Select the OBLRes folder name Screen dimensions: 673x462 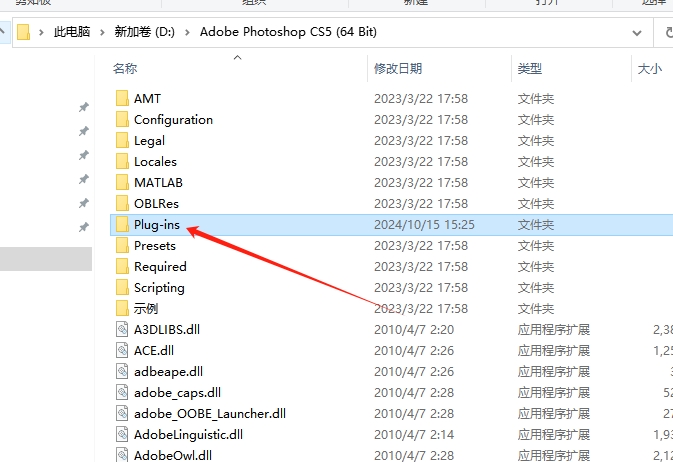coord(156,204)
